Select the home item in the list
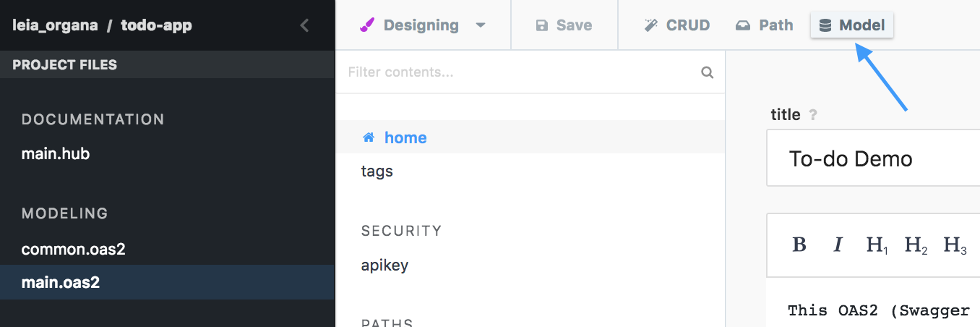 coord(405,137)
